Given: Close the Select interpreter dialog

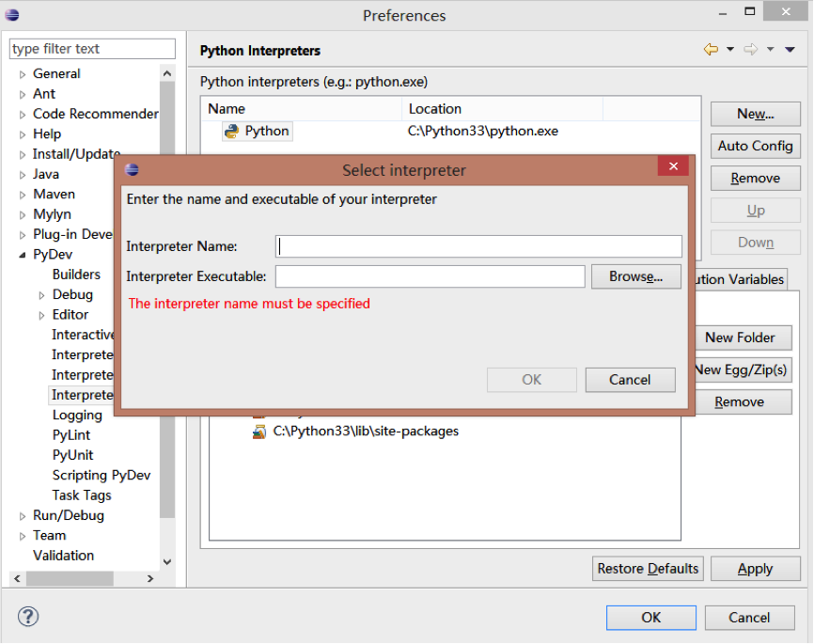Looking at the screenshot, I should click(673, 166).
